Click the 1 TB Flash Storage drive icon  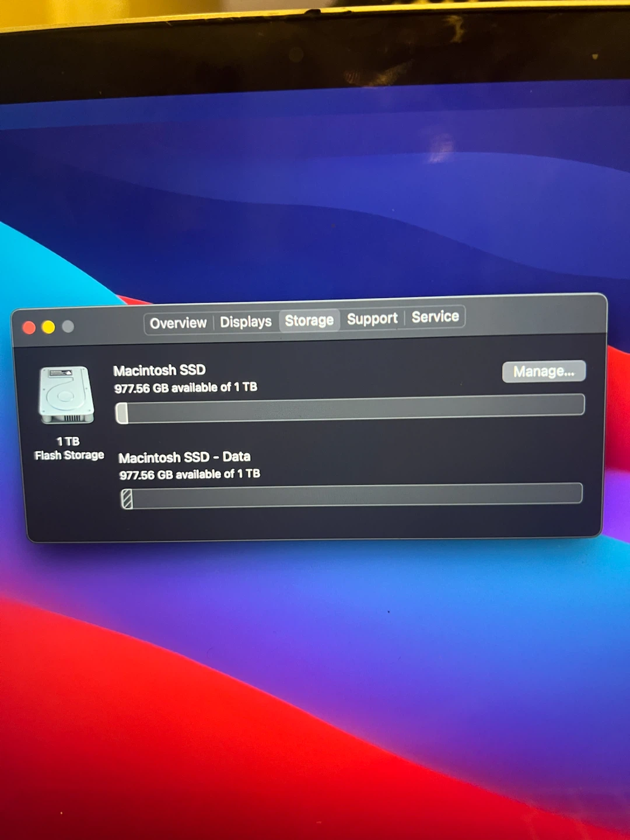tap(66, 395)
